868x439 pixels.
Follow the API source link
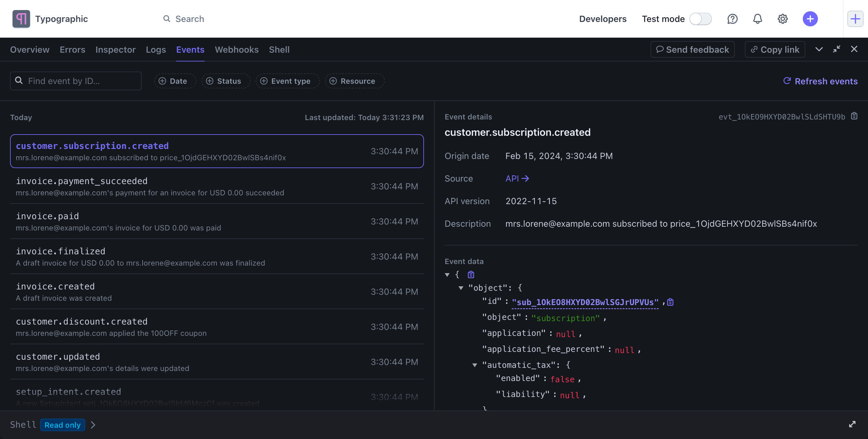point(517,178)
